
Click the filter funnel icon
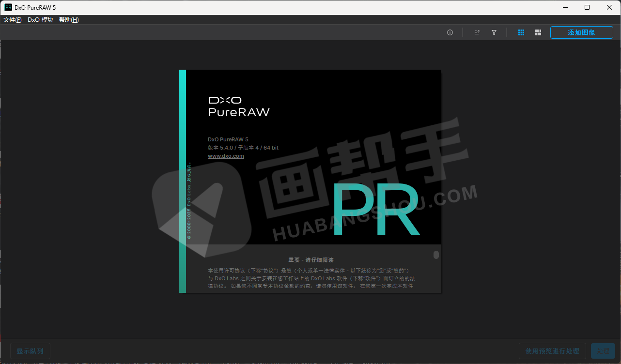click(494, 32)
